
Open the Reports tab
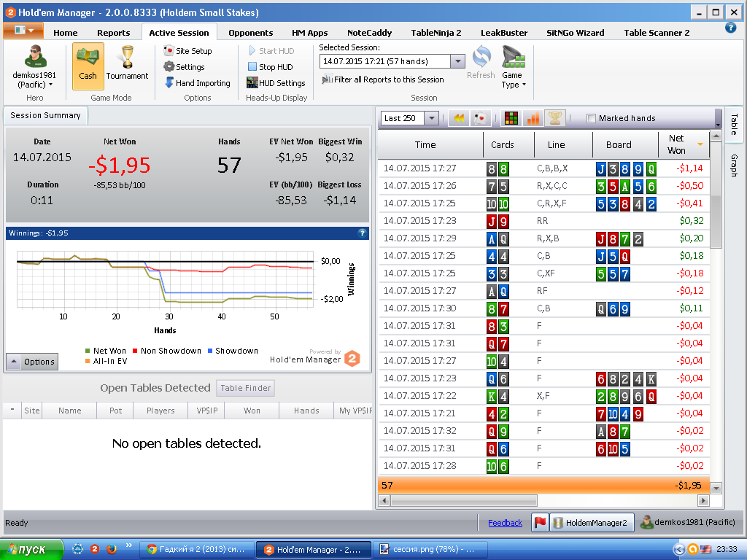(113, 32)
